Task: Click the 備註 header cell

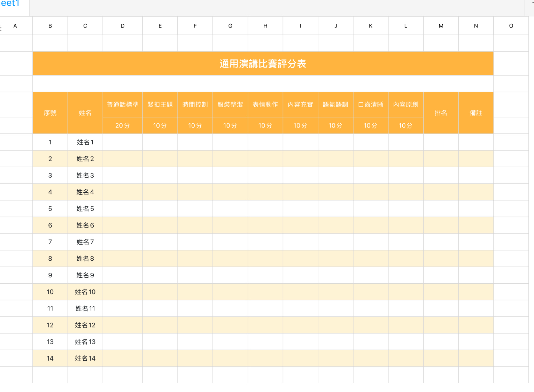Action: point(476,113)
